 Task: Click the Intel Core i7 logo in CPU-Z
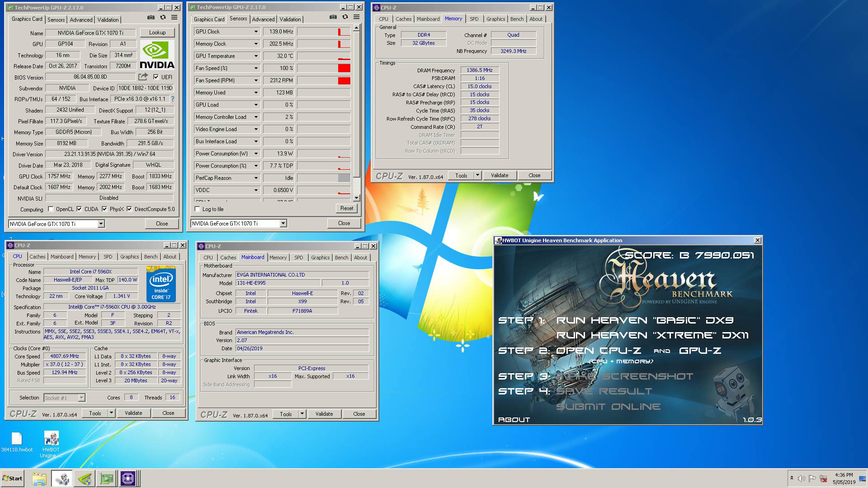[x=161, y=284]
